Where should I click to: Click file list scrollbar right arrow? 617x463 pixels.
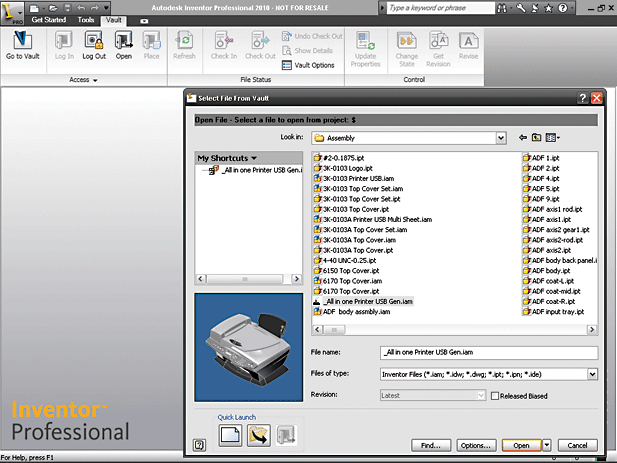point(591,330)
